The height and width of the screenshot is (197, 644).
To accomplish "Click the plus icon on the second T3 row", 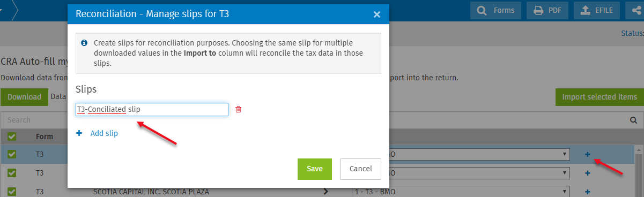I will 587,173.
